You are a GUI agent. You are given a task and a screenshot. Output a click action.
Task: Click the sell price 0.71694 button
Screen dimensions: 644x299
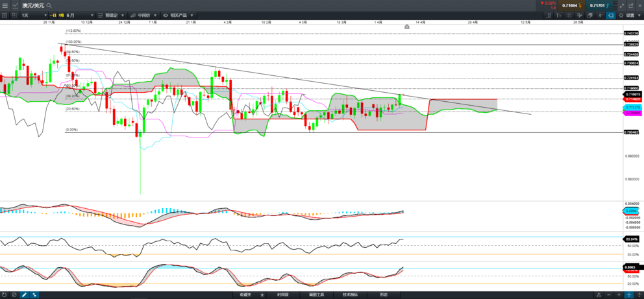coord(572,6)
